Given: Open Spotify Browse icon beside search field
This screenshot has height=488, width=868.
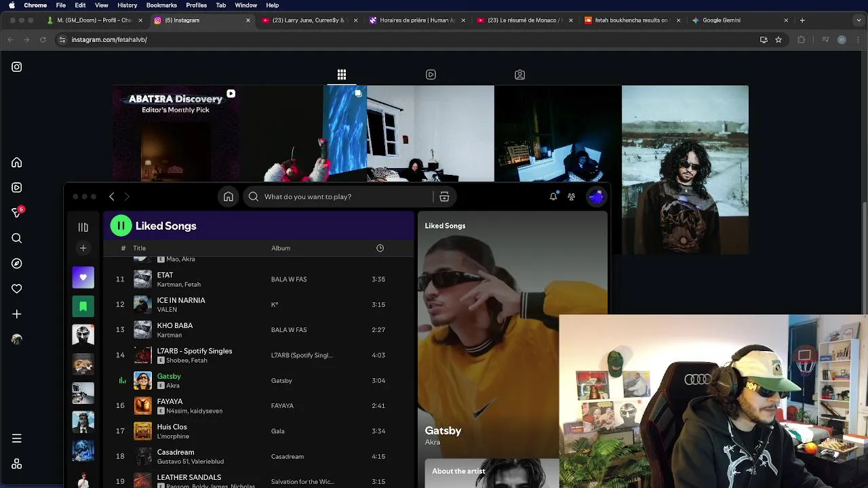Looking at the screenshot, I should pyautogui.click(x=444, y=197).
